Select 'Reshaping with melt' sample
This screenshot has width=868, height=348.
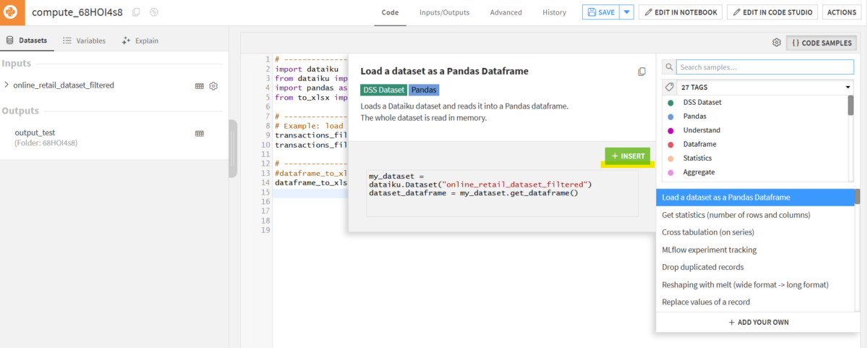755,284
